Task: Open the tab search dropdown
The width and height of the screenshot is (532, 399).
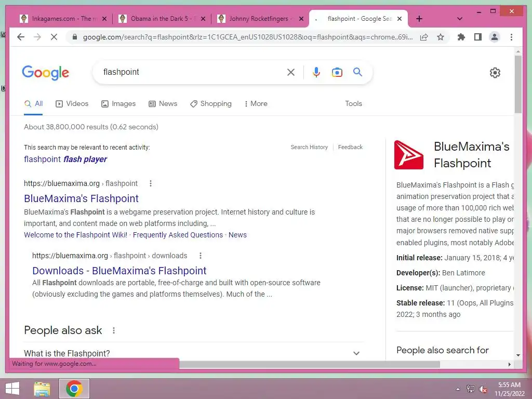Action: [x=460, y=19]
